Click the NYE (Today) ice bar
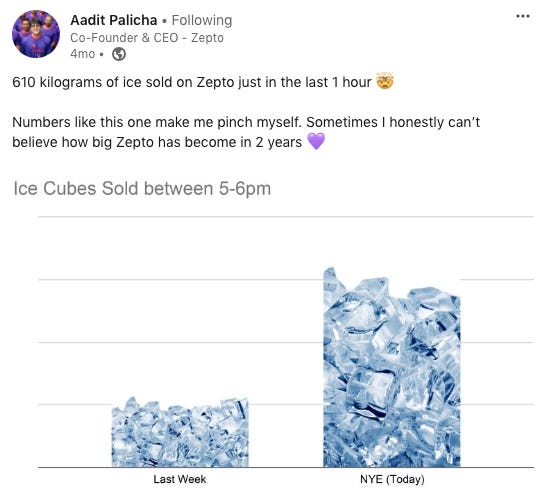The width and height of the screenshot is (547, 498). 392,367
